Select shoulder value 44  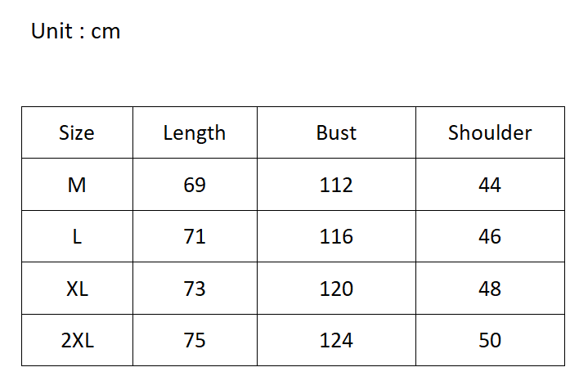[490, 185]
